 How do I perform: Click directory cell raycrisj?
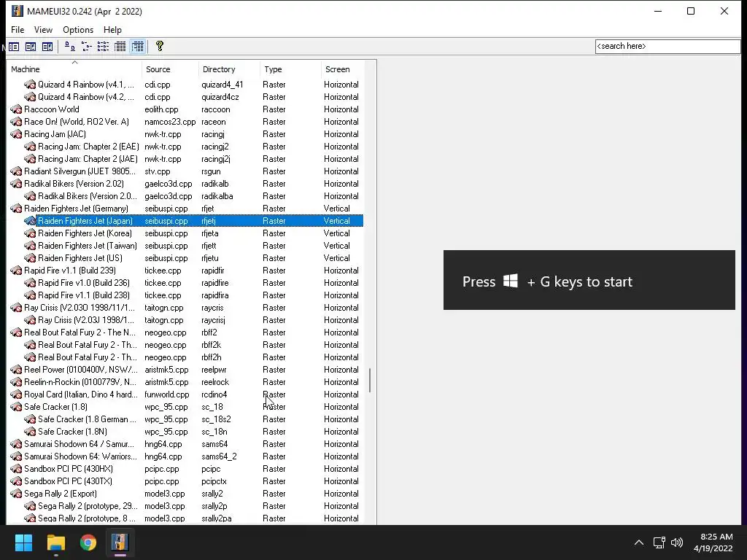point(213,320)
